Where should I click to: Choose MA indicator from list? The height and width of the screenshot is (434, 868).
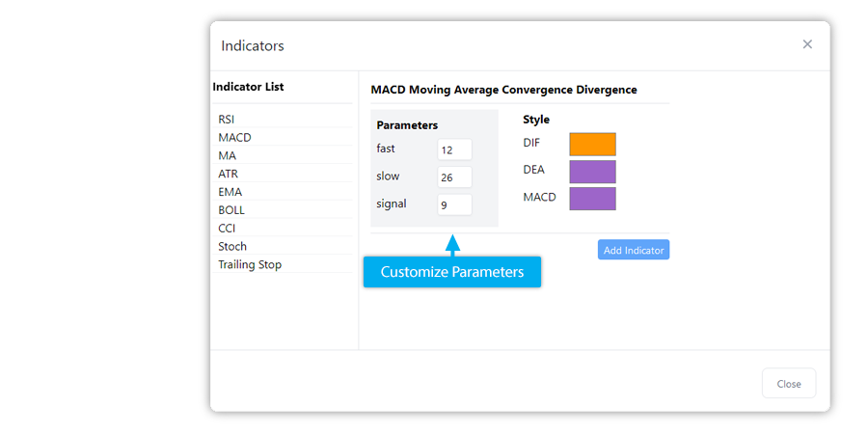[228, 156]
